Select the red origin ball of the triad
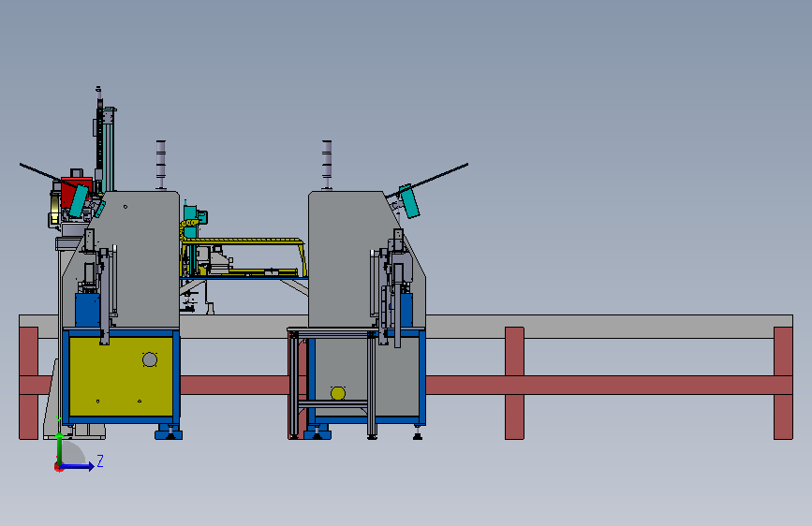812x526 pixels. (x=58, y=467)
